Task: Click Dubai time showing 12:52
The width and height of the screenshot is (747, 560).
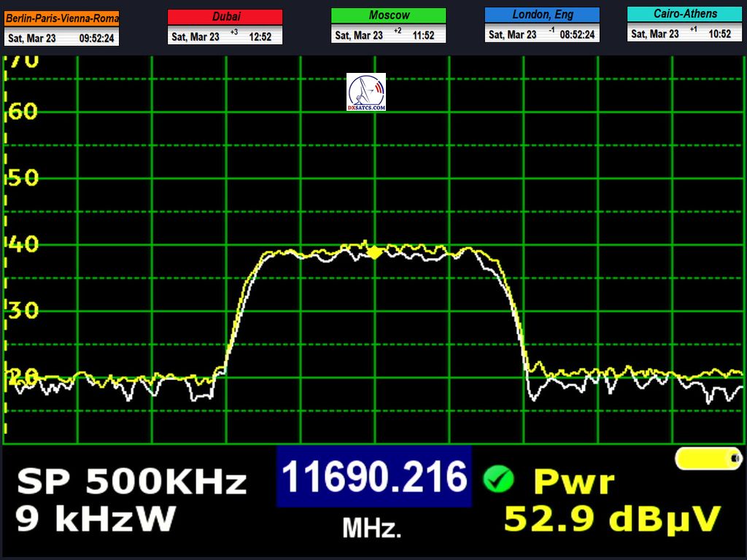Action: [261, 36]
